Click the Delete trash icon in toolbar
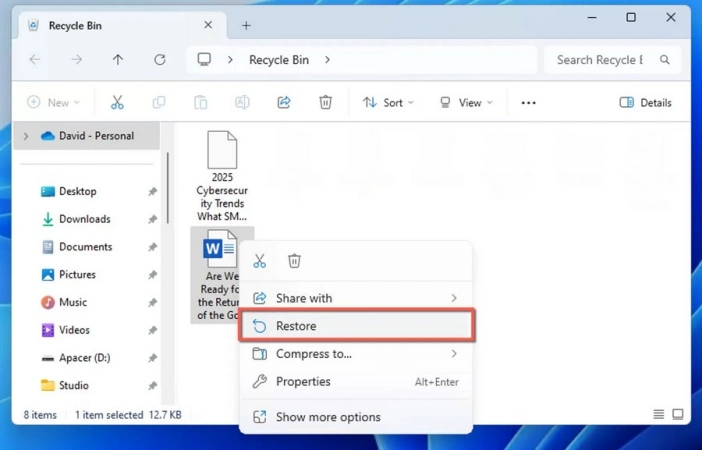This screenshot has width=702, height=450. coord(325,102)
